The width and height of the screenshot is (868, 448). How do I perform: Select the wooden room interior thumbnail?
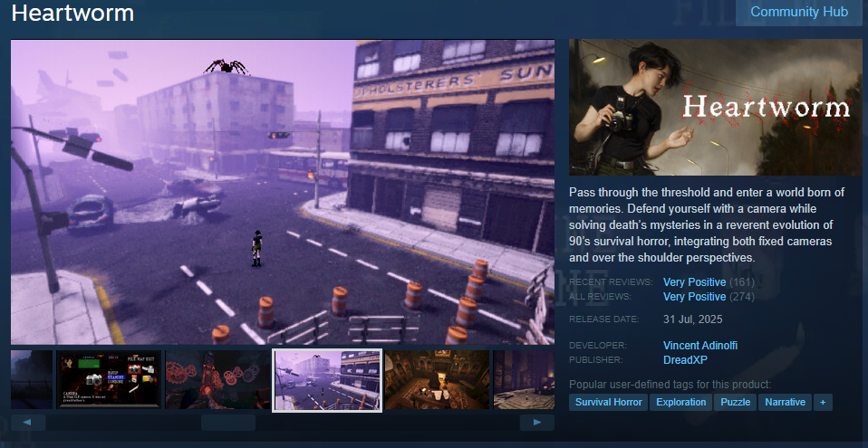(437, 379)
